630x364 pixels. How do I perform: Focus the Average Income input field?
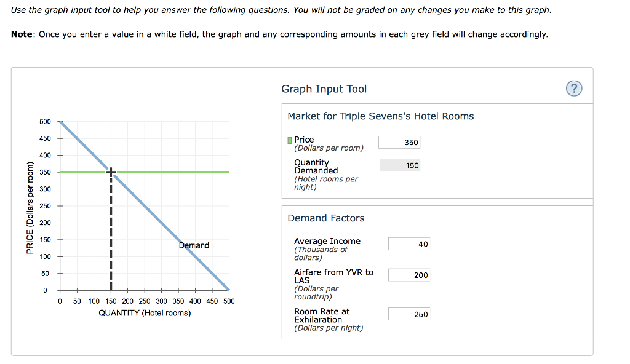(x=409, y=244)
